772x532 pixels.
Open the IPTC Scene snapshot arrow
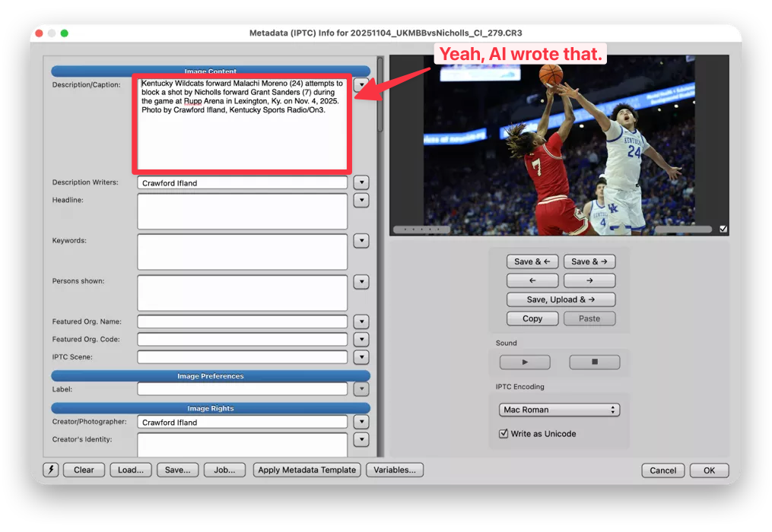(361, 356)
